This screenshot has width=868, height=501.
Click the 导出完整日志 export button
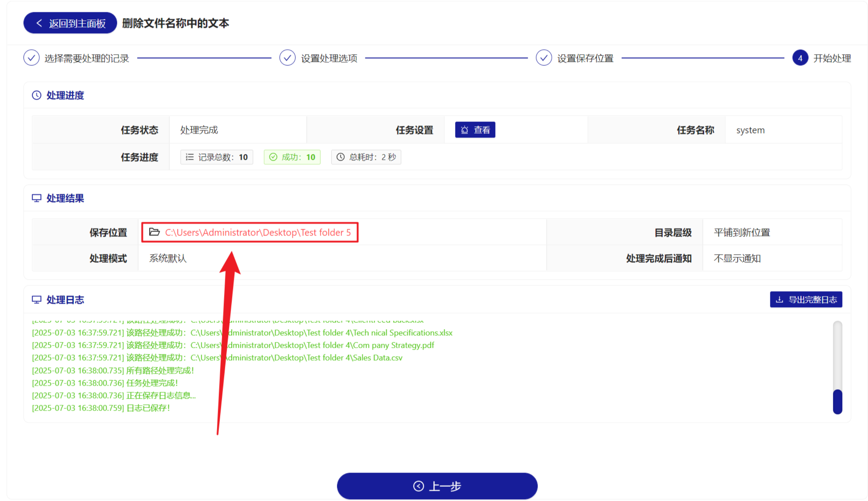click(806, 299)
